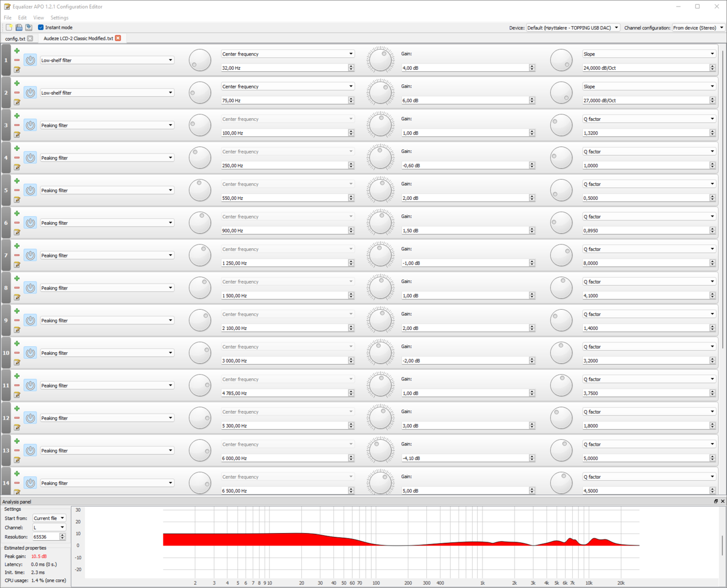Toggle the power button on row 8
The width and height of the screenshot is (727, 588).
[30, 288]
